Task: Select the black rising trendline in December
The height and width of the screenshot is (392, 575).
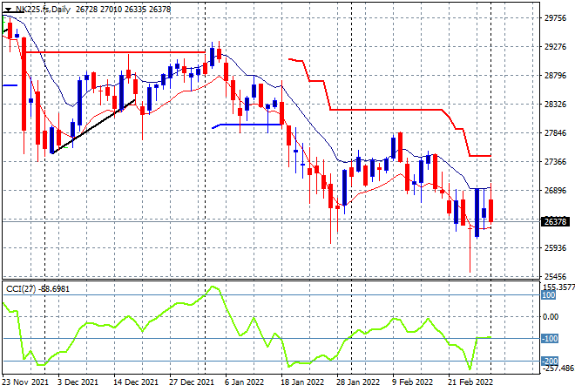Action: tap(93, 127)
